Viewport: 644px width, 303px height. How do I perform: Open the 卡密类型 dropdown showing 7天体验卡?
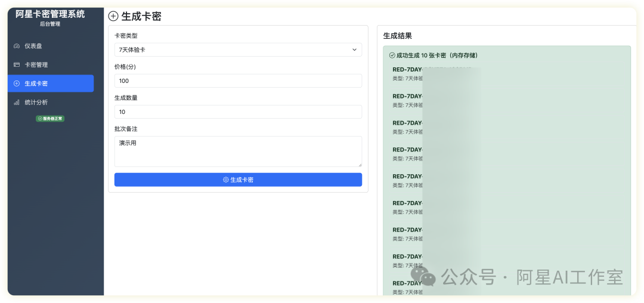pos(238,50)
